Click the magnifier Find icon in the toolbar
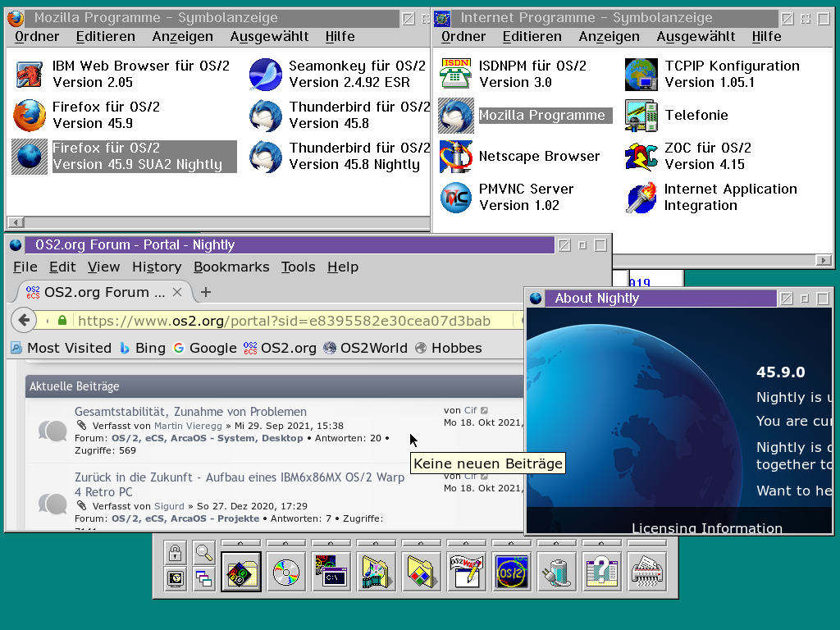The height and width of the screenshot is (630, 840). (x=203, y=552)
